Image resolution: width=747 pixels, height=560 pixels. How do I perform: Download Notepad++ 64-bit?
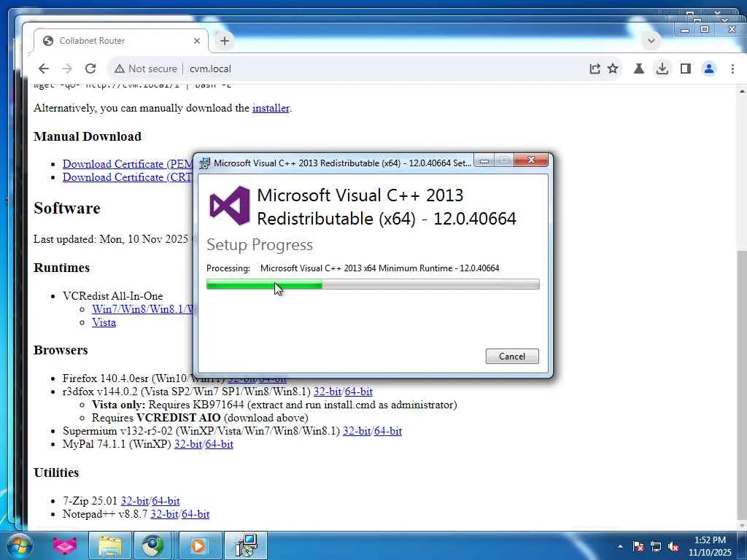point(196,514)
